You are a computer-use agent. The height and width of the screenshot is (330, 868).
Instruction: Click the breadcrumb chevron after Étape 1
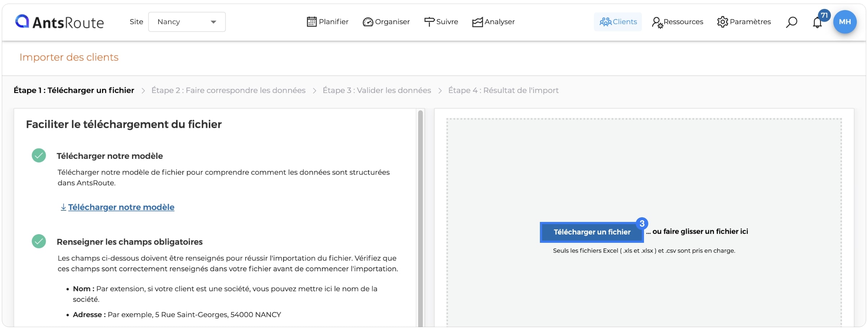click(x=143, y=91)
